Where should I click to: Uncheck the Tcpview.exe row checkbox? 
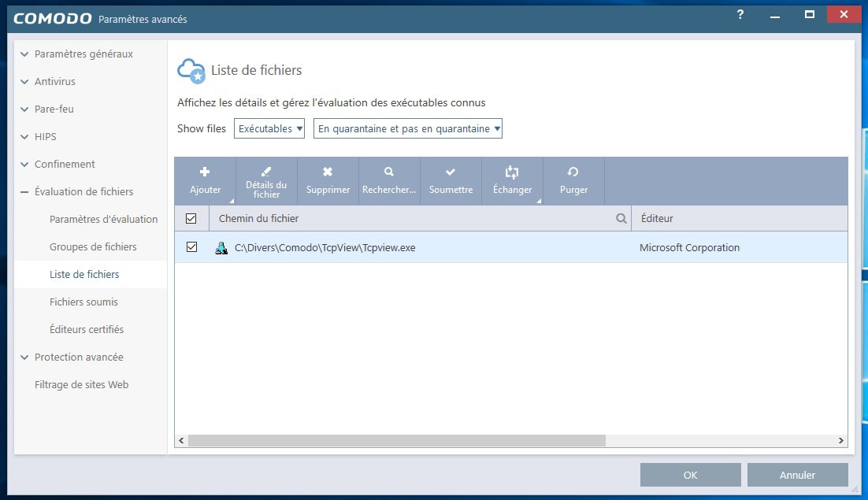191,247
